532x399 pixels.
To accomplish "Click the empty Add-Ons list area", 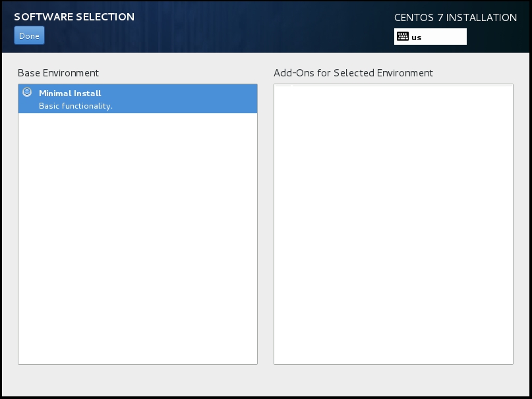I will [393, 224].
